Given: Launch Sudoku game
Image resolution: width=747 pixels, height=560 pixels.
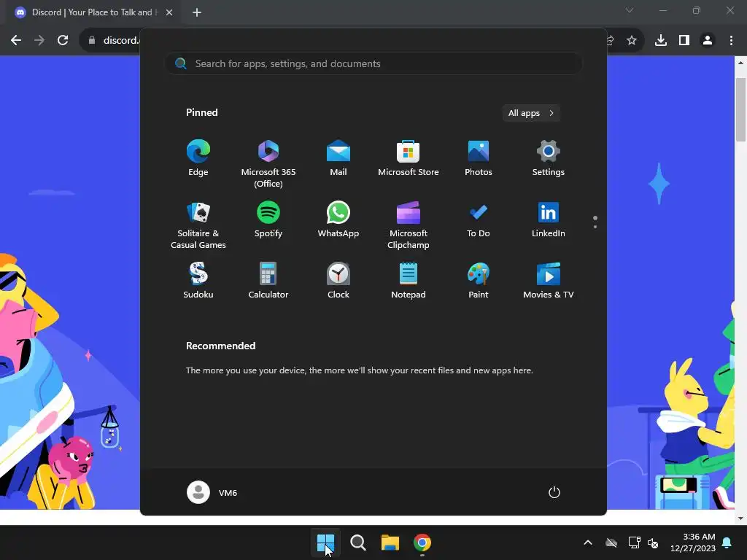Looking at the screenshot, I should 198,281.
